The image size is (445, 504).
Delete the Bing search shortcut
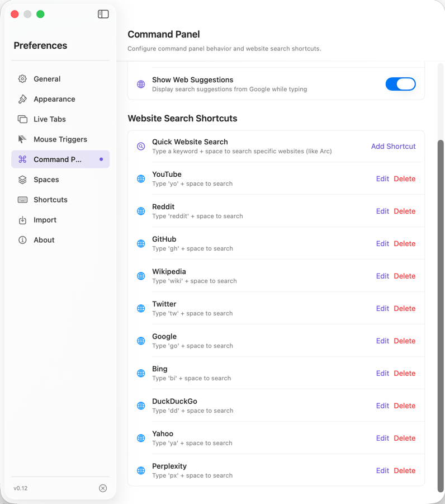pyautogui.click(x=404, y=373)
